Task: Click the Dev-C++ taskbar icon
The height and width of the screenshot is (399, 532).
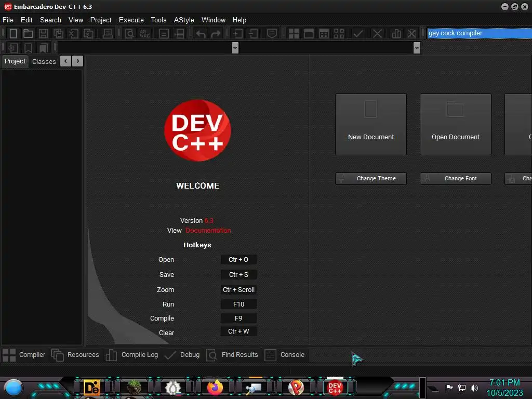Action: (335, 388)
